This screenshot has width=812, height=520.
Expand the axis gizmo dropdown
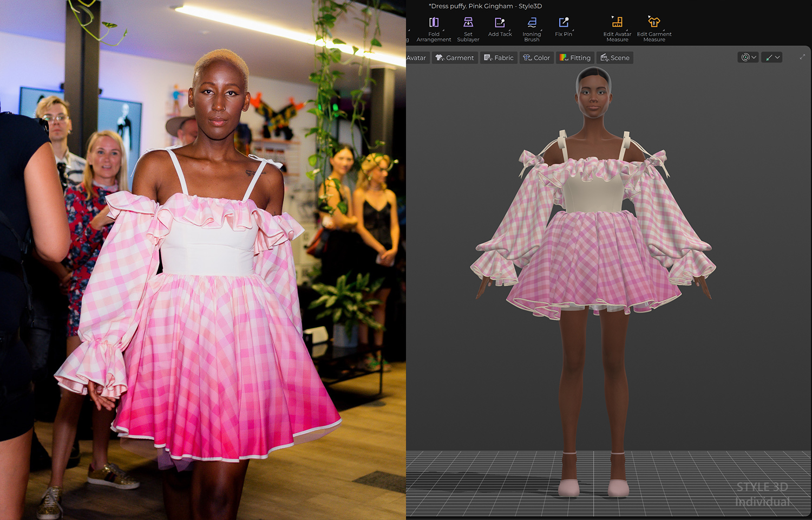click(772, 57)
